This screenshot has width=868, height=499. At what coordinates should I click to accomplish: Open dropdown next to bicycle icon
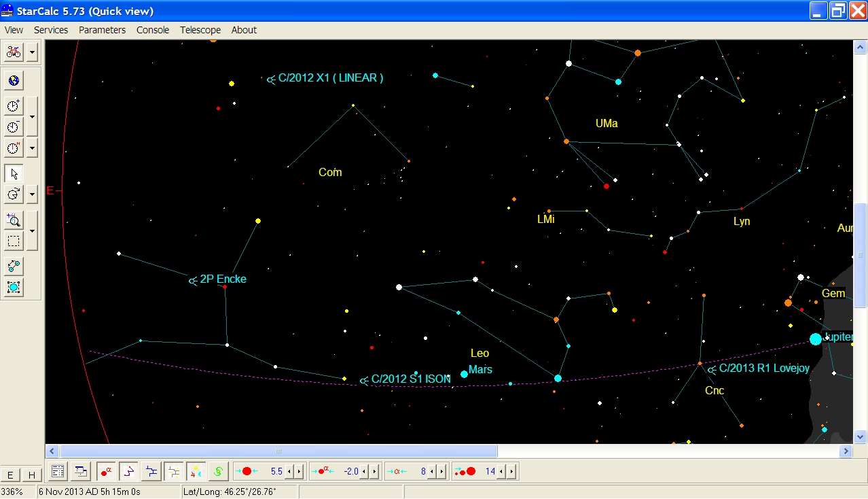32,52
